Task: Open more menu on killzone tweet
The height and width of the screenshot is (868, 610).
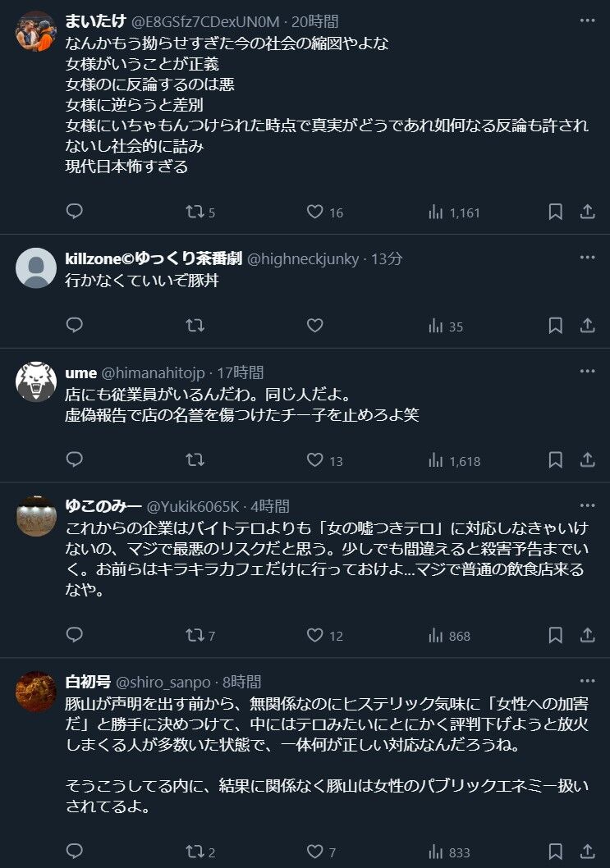Action: click(x=587, y=258)
